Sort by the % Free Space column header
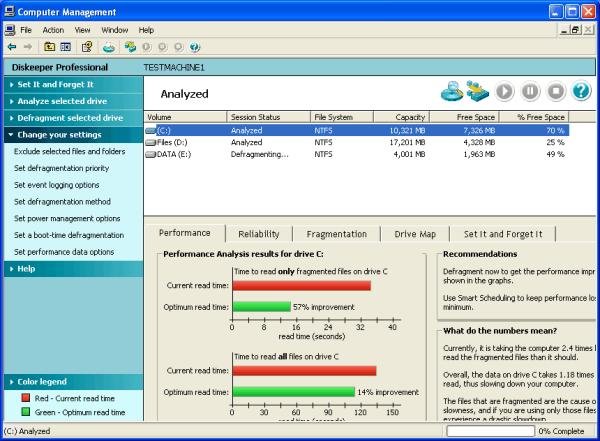600x441 pixels. 535,117
